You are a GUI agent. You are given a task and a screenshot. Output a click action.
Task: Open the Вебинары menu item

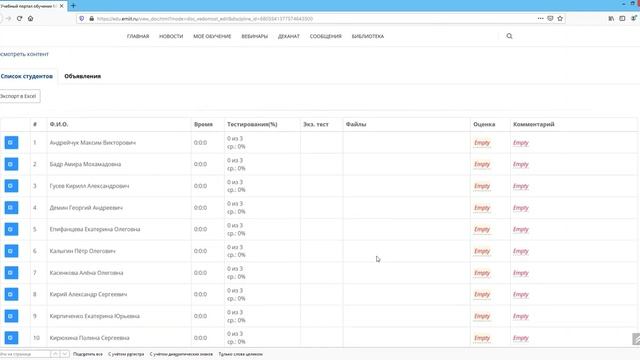coord(255,36)
